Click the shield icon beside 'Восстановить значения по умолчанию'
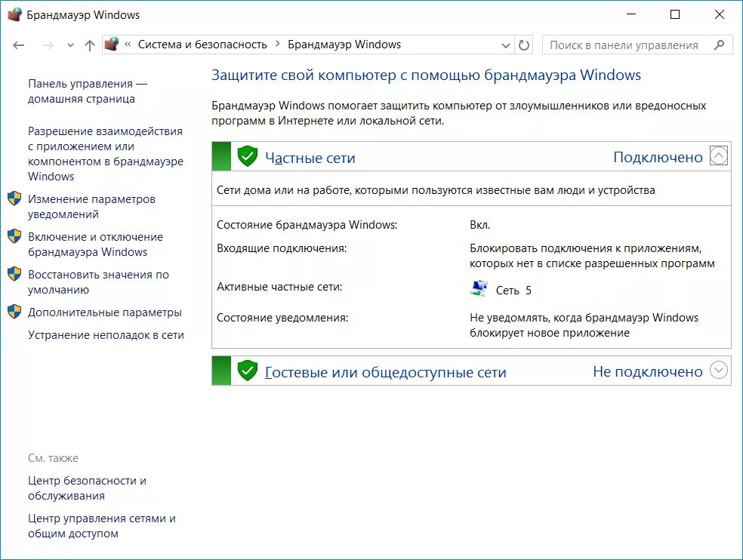Viewport: 743px width, 560px height. click(x=14, y=274)
